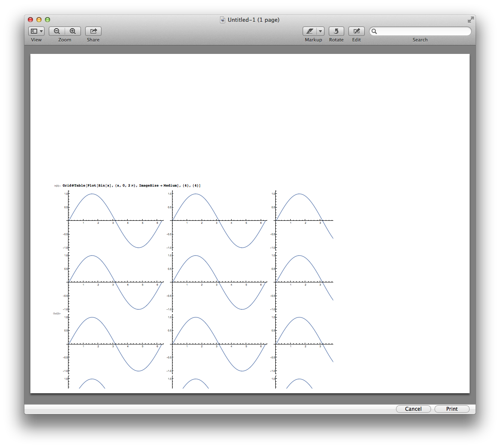Click the Print button
500x448 pixels.
[x=452, y=409]
